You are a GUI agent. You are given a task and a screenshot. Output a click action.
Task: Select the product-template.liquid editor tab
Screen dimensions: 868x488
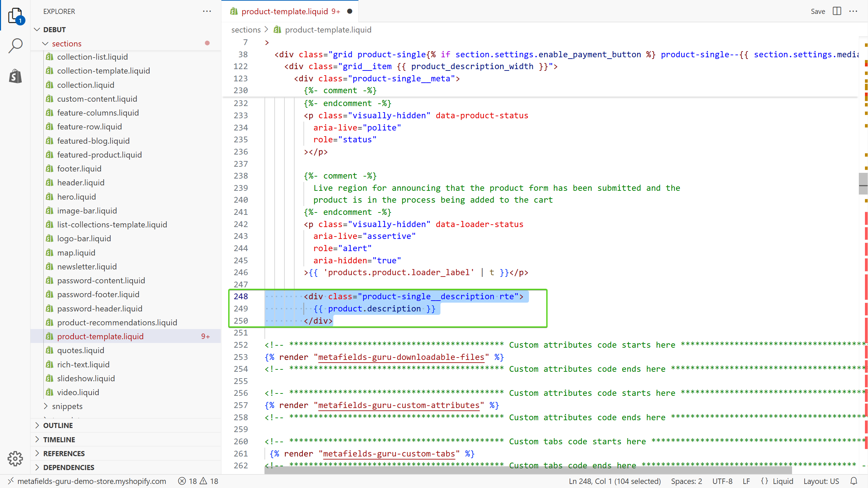(x=285, y=11)
